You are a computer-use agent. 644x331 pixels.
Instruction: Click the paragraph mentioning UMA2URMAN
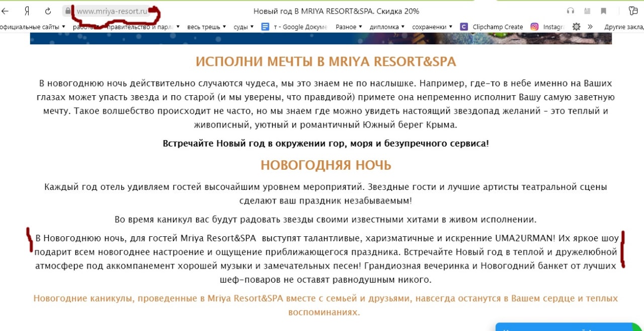pyautogui.click(x=326, y=258)
